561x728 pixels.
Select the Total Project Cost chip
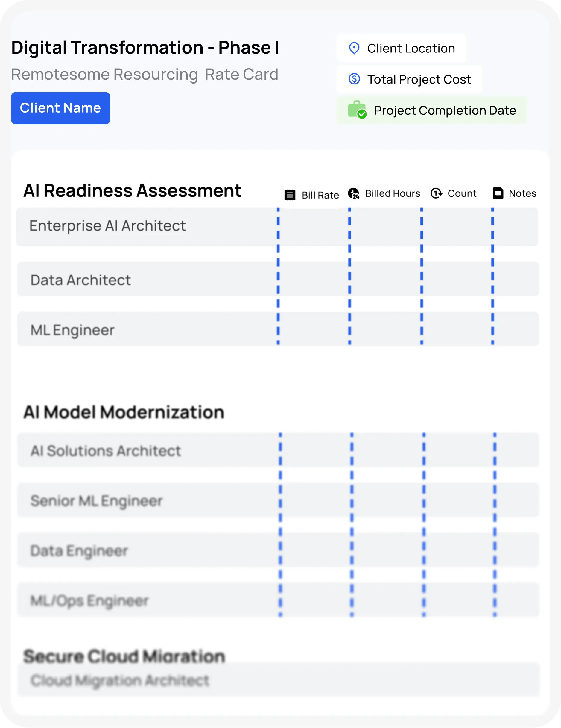click(x=409, y=79)
